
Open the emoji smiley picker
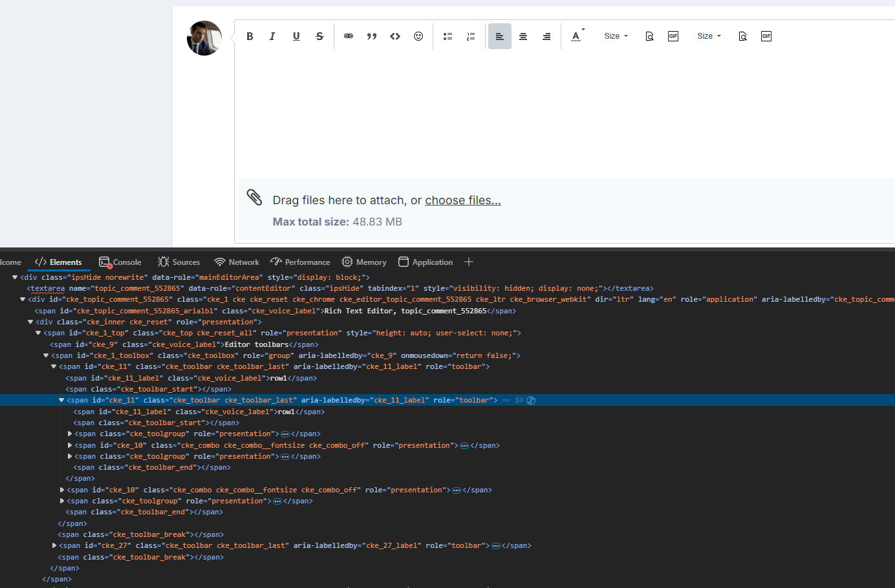[x=418, y=36]
